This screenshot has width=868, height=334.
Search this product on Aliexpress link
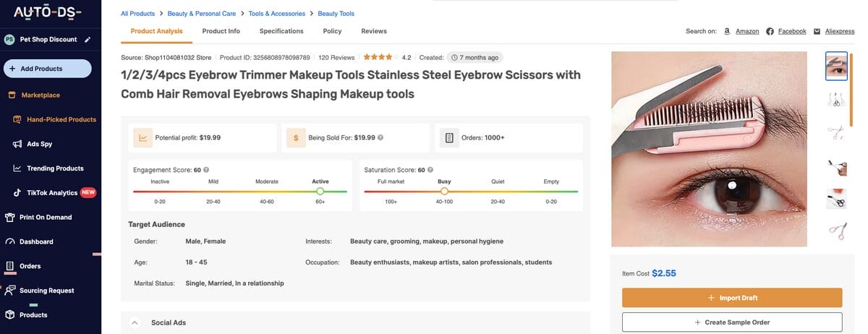(840, 31)
